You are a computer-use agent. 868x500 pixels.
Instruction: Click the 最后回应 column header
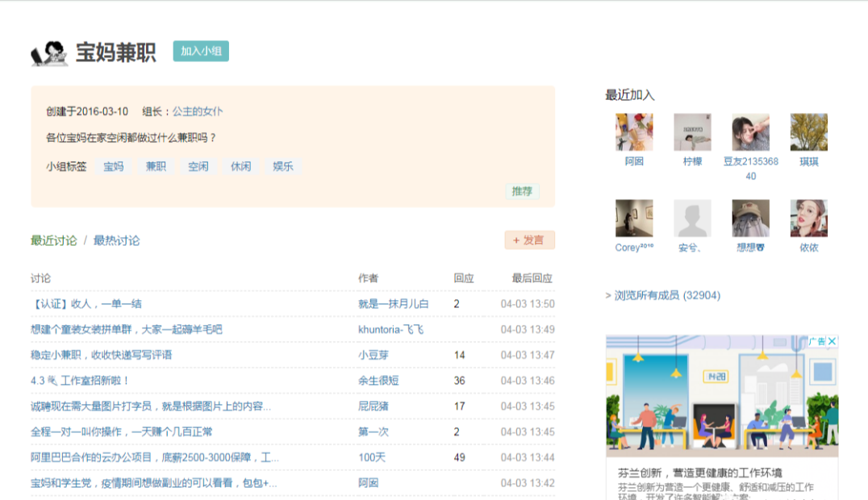click(532, 278)
